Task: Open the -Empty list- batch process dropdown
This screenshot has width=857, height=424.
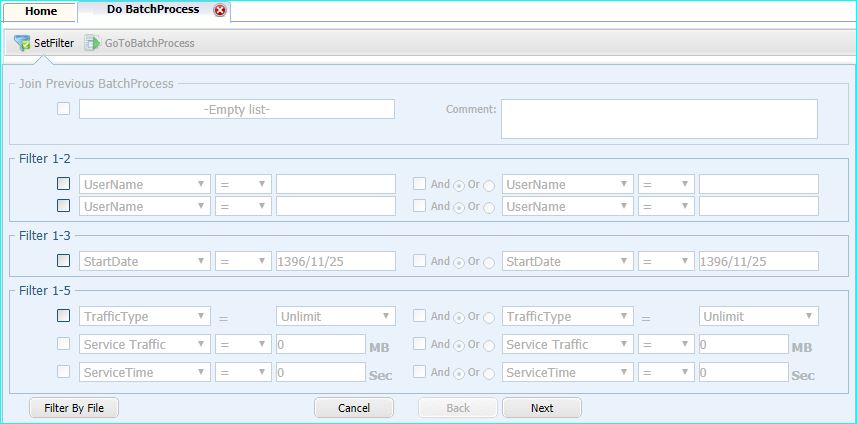Action: coord(237,109)
